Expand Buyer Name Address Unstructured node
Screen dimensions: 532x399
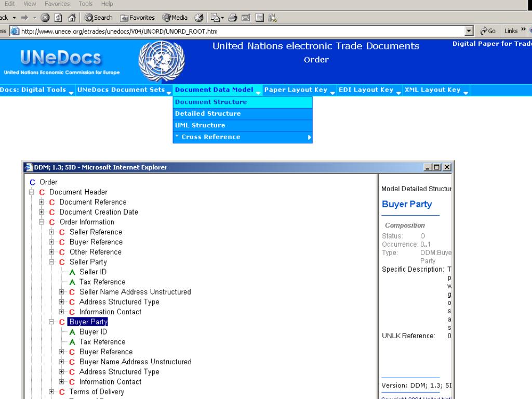61,362
